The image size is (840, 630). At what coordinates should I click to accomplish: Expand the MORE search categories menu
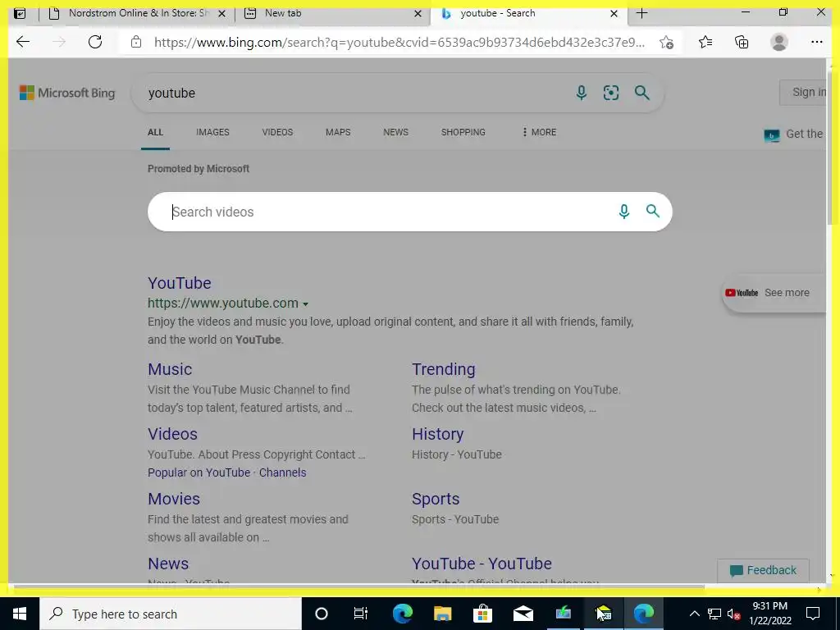pyautogui.click(x=539, y=132)
